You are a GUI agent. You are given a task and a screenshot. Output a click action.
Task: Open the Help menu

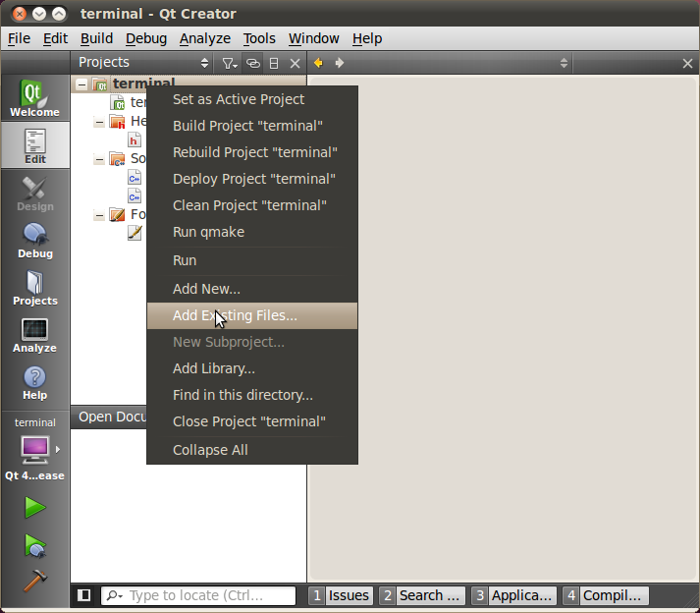point(367,38)
